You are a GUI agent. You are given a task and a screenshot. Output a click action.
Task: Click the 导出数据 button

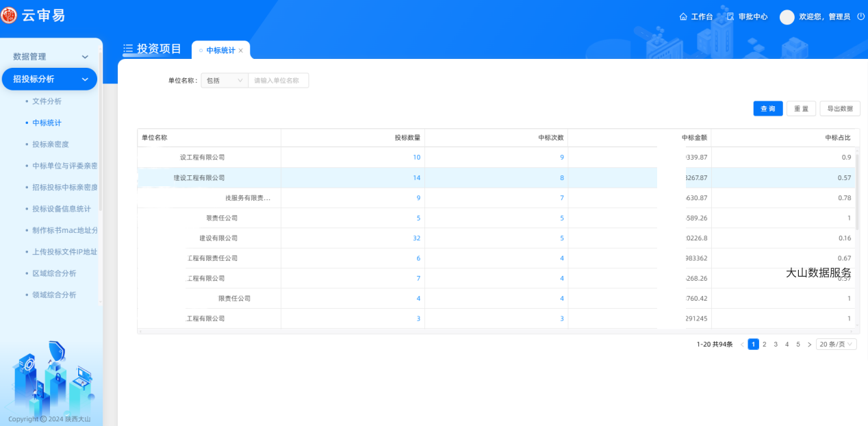[840, 109]
